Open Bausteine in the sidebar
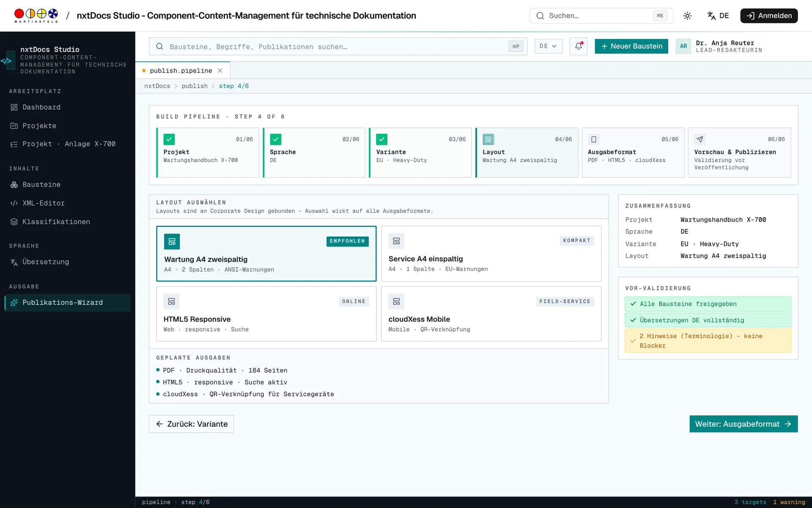The image size is (812, 508). [68, 185]
